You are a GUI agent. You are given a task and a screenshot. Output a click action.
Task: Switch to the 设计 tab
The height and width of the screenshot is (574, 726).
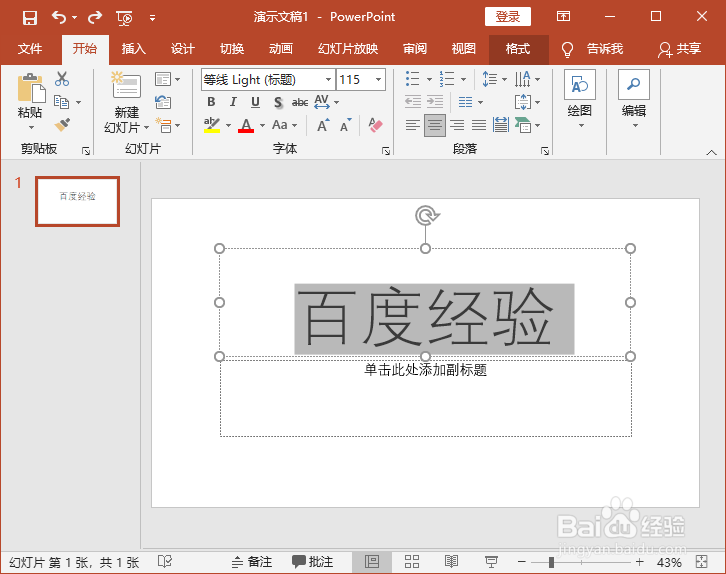[182, 49]
